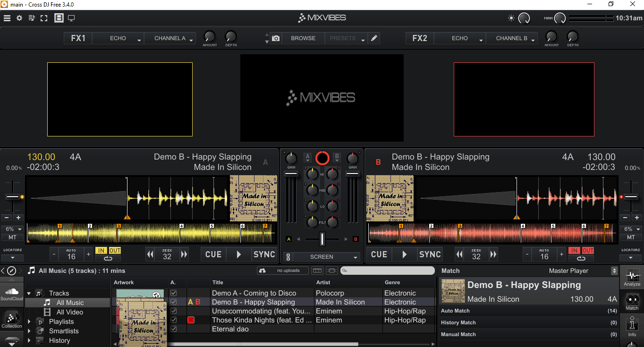This screenshot has width=644, height=347.
Task: Click the camera snapshot icon
Action: [x=276, y=38]
